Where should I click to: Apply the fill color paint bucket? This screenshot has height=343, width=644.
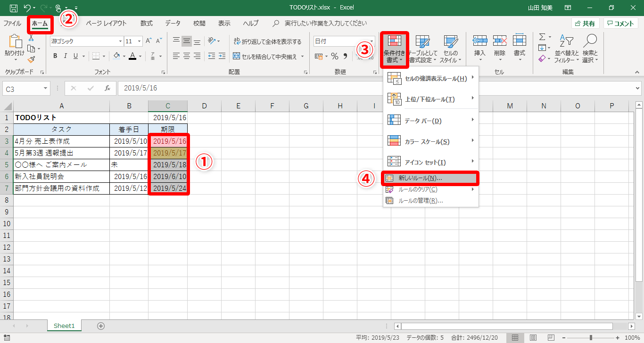pos(117,57)
